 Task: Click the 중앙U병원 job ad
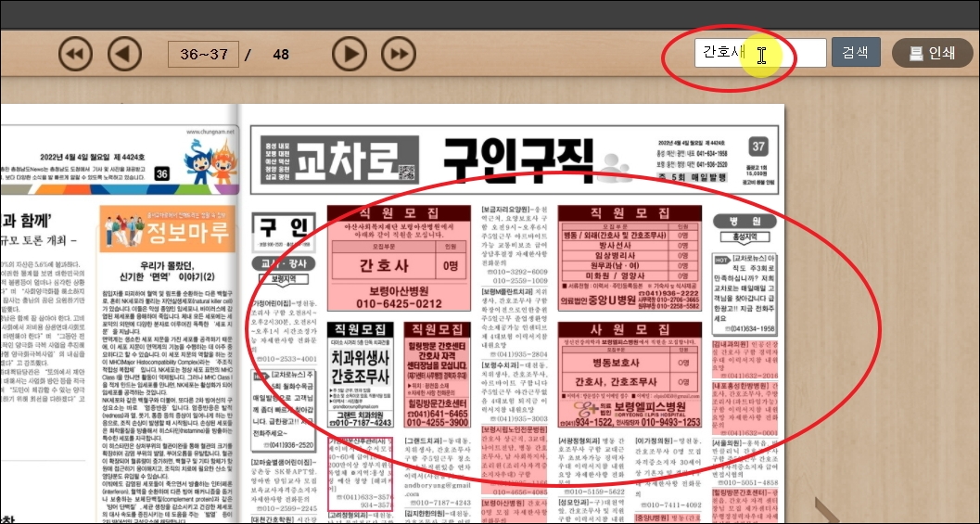pyautogui.click(x=630, y=258)
